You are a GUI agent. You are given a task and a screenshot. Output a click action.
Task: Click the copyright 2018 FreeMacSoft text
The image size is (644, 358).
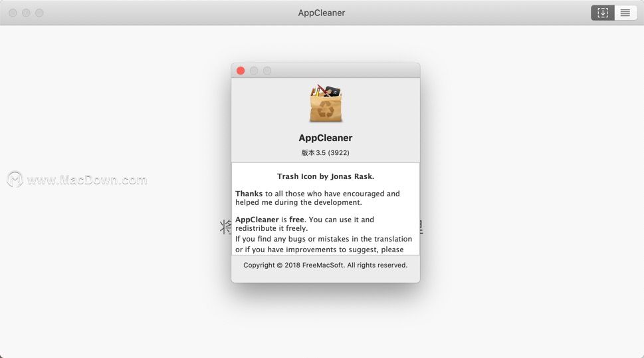(x=325, y=265)
